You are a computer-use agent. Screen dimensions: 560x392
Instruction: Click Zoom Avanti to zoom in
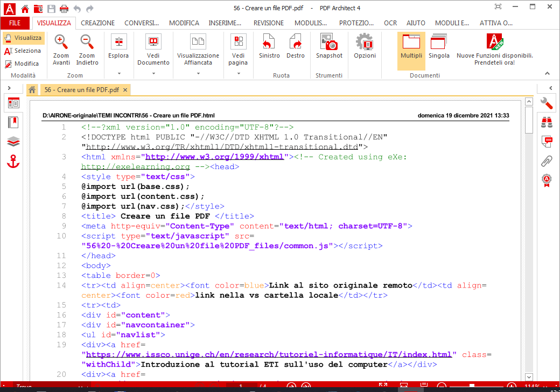(x=61, y=50)
